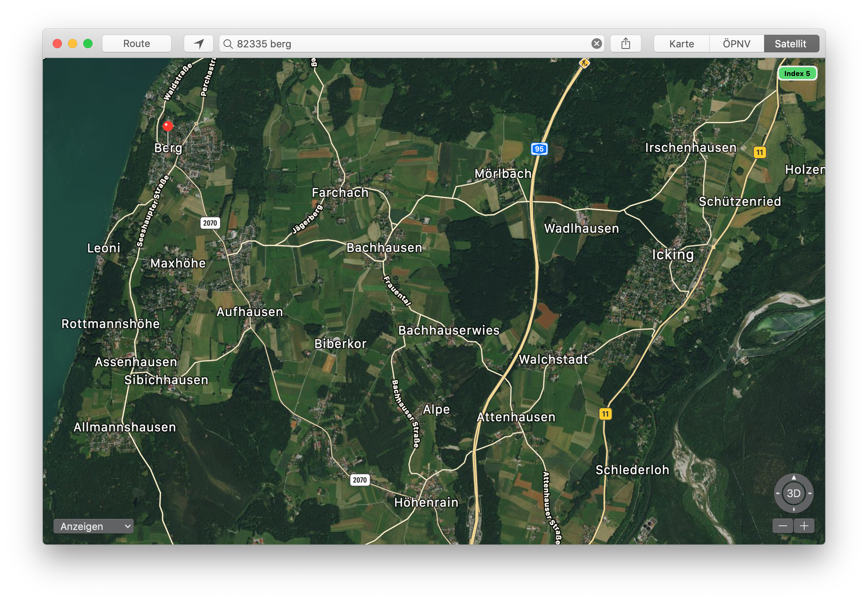Open the Route directions panel

tap(136, 44)
